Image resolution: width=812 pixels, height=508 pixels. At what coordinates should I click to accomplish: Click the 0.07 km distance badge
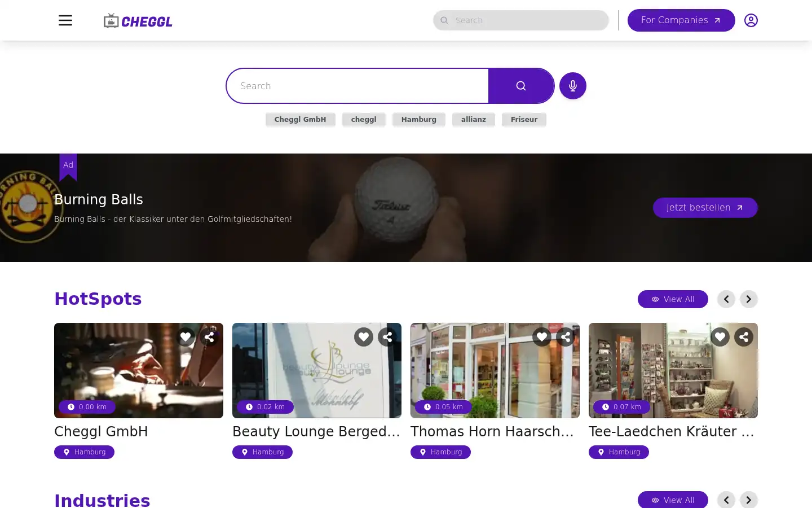click(x=621, y=407)
